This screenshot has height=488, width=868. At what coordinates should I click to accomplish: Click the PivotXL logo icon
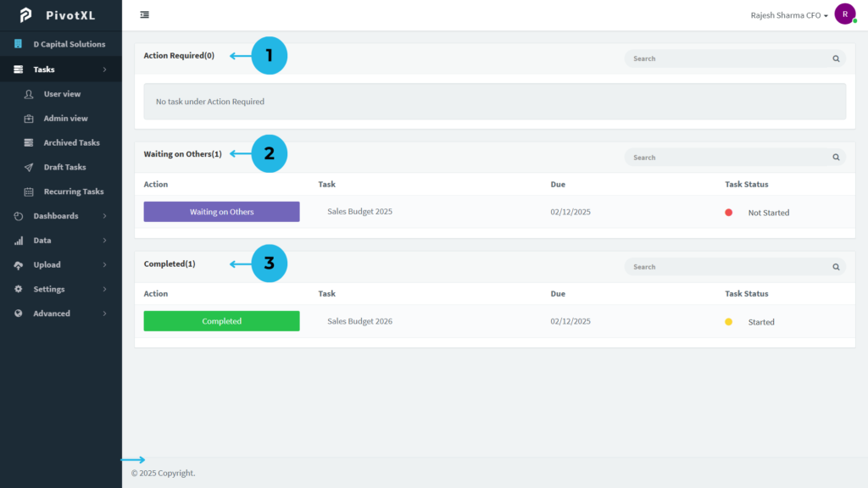click(25, 15)
